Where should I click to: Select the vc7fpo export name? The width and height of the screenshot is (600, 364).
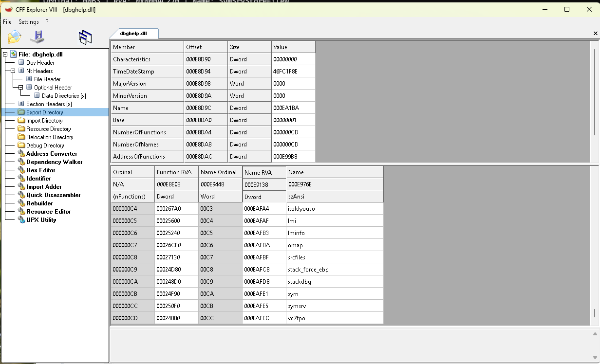(x=335, y=318)
